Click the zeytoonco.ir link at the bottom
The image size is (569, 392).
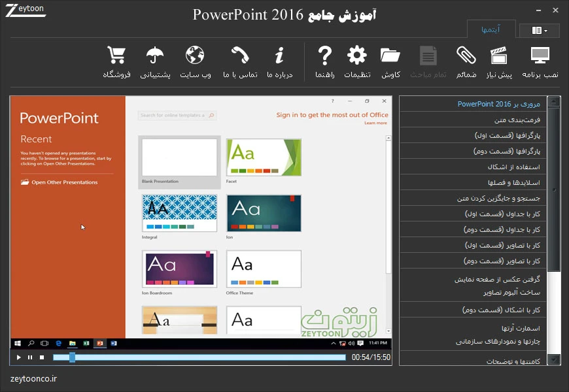tap(34, 378)
